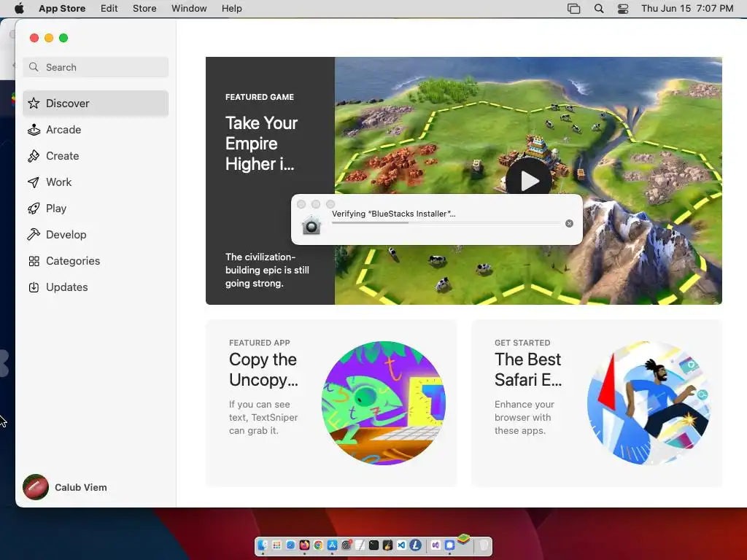Open the Copy the Uncopy featured app card
The width and height of the screenshot is (747, 560).
pos(331,402)
